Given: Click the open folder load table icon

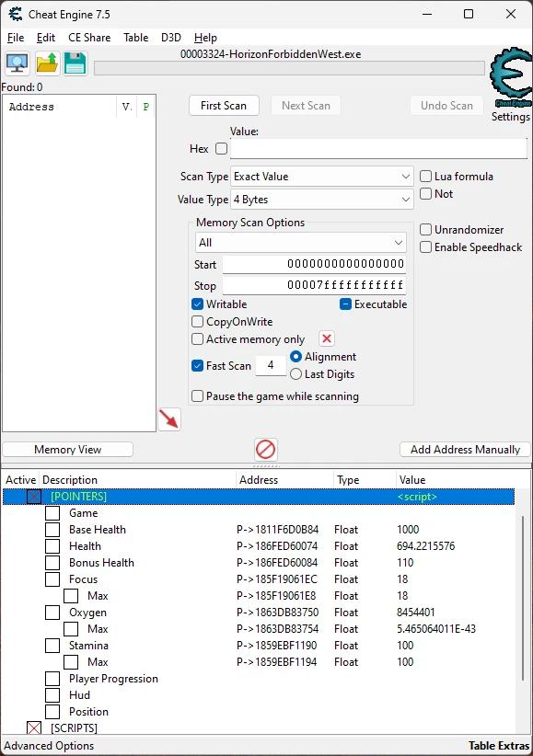Looking at the screenshot, I should [x=47, y=63].
